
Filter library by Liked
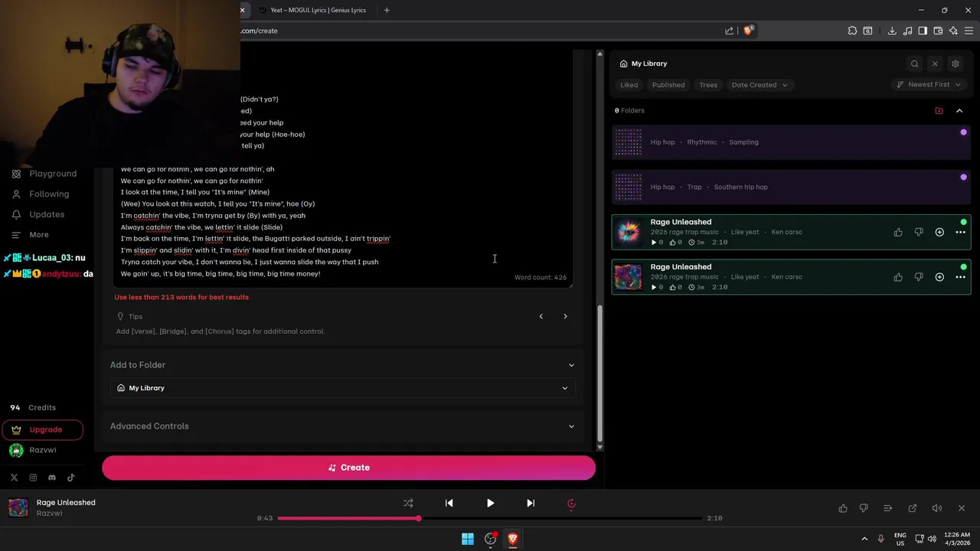[x=629, y=85]
